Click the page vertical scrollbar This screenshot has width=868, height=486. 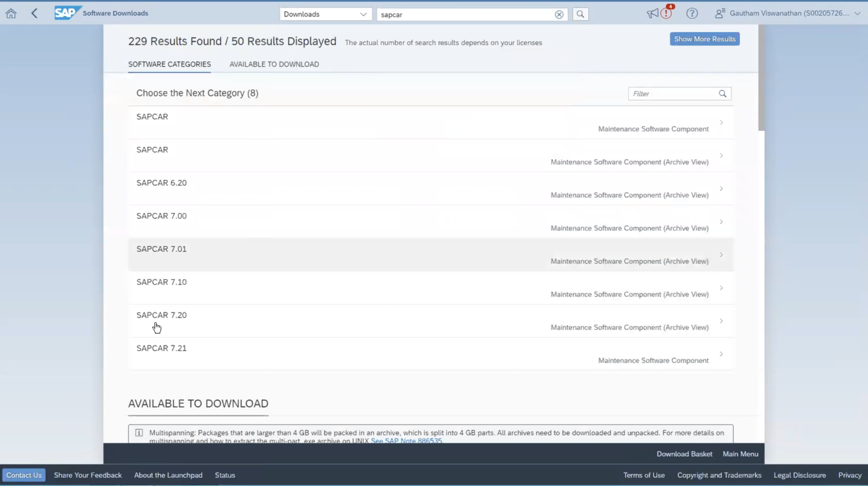(761, 78)
